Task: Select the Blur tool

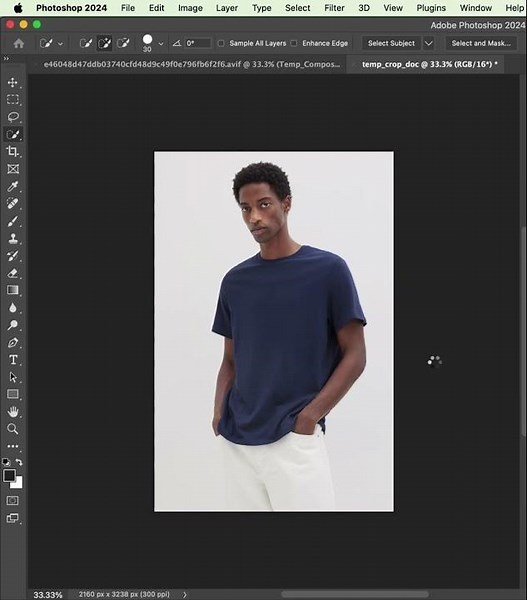Action: click(13, 308)
